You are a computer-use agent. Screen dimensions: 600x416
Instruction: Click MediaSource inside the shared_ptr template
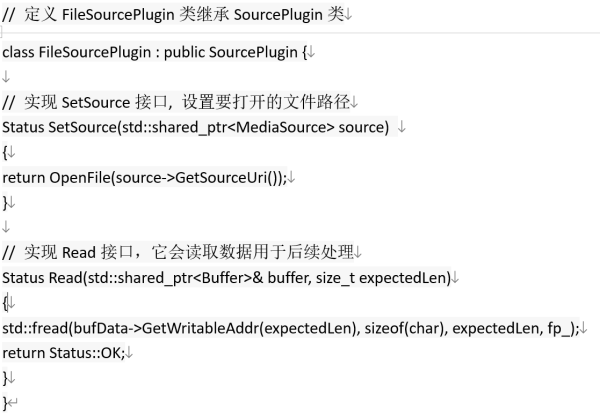285,127
